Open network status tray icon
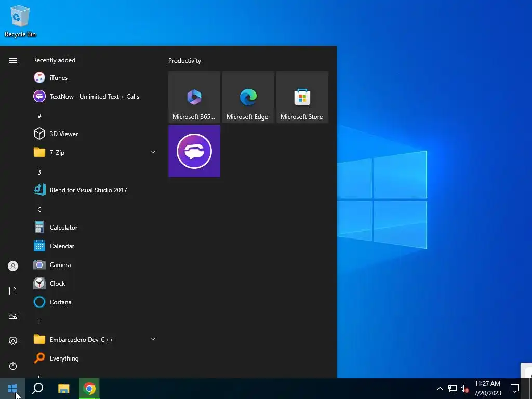532x399 pixels. click(x=453, y=389)
